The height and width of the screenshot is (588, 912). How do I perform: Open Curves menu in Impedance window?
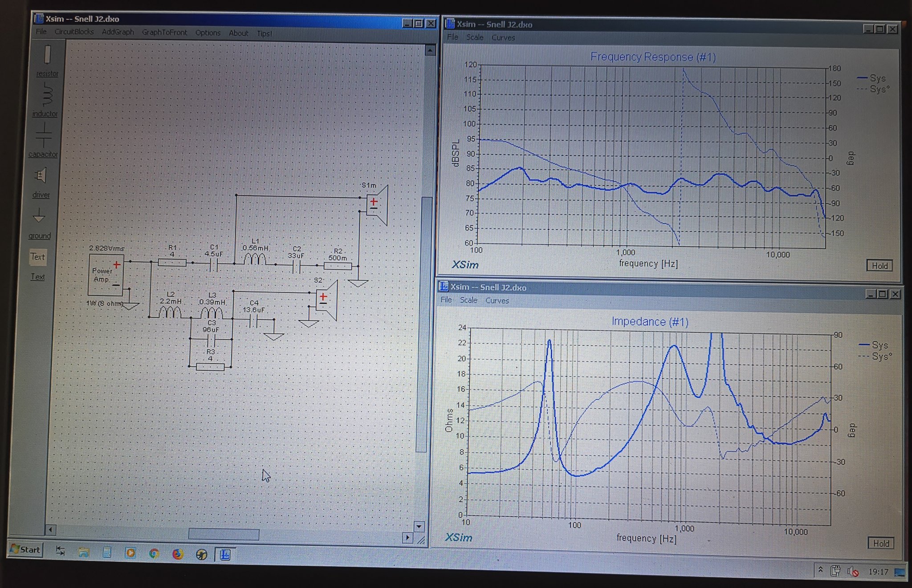pyautogui.click(x=497, y=300)
